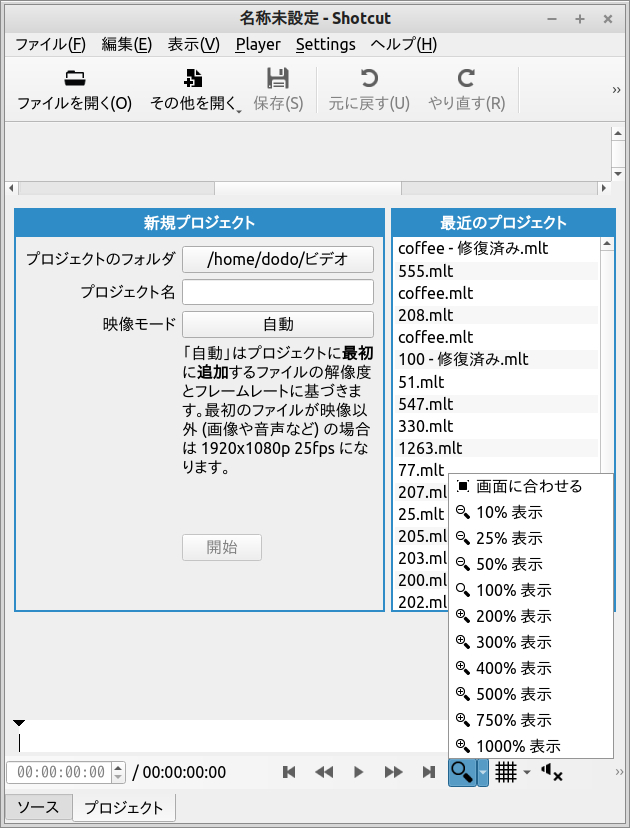Open recent project 100 - 修復済み.mlt
The image size is (630, 828).
495,360
